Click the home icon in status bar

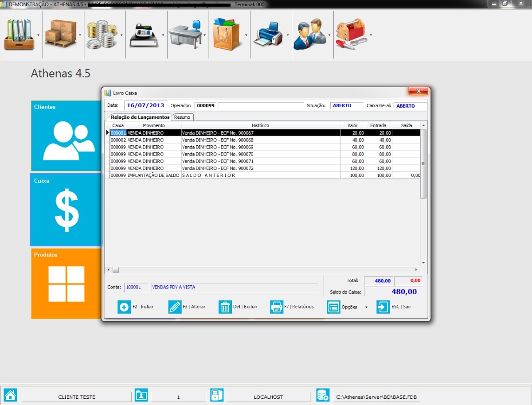10,395
